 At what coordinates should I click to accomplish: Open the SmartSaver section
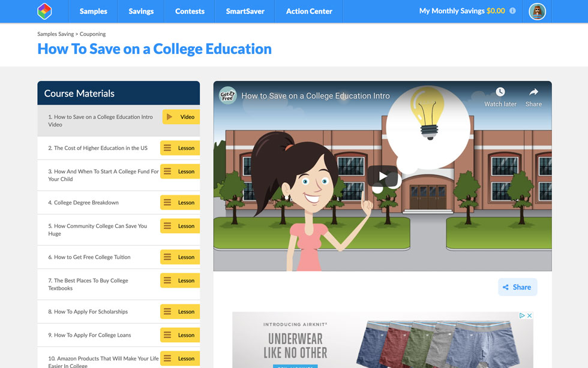click(x=245, y=11)
